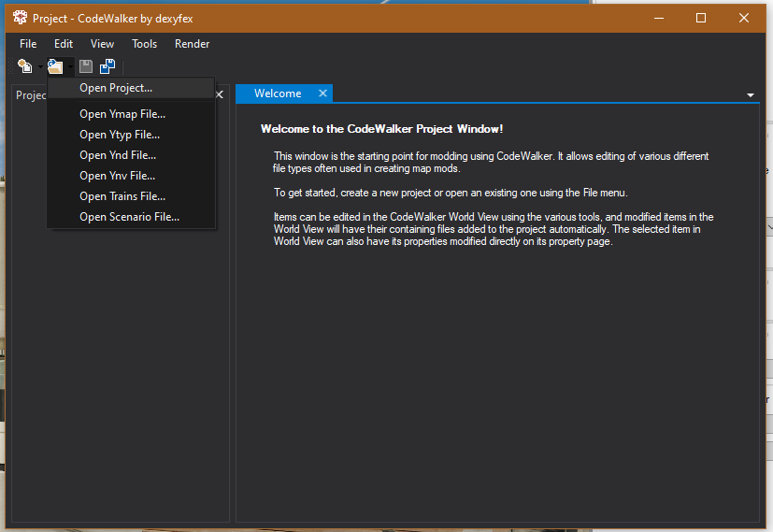Click the Project panel title
The width and height of the screenshot is (773, 532).
click(x=31, y=95)
